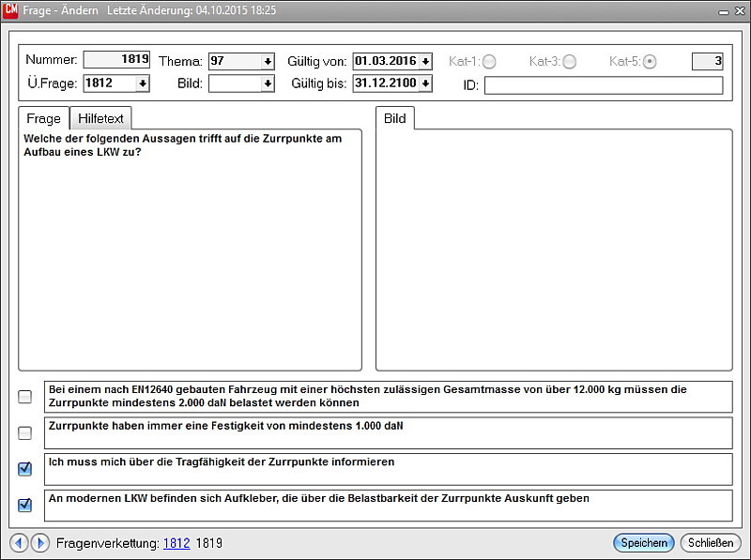Image resolution: width=751 pixels, height=560 pixels.
Task: Switch to the Hilfetext tab
Action: point(100,118)
